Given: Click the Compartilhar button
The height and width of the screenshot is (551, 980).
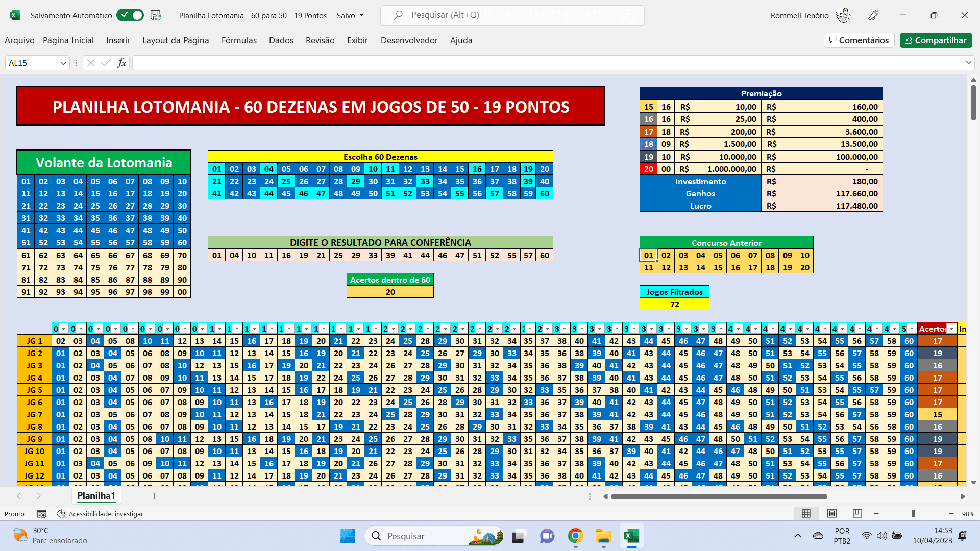Looking at the screenshot, I should [936, 40].
